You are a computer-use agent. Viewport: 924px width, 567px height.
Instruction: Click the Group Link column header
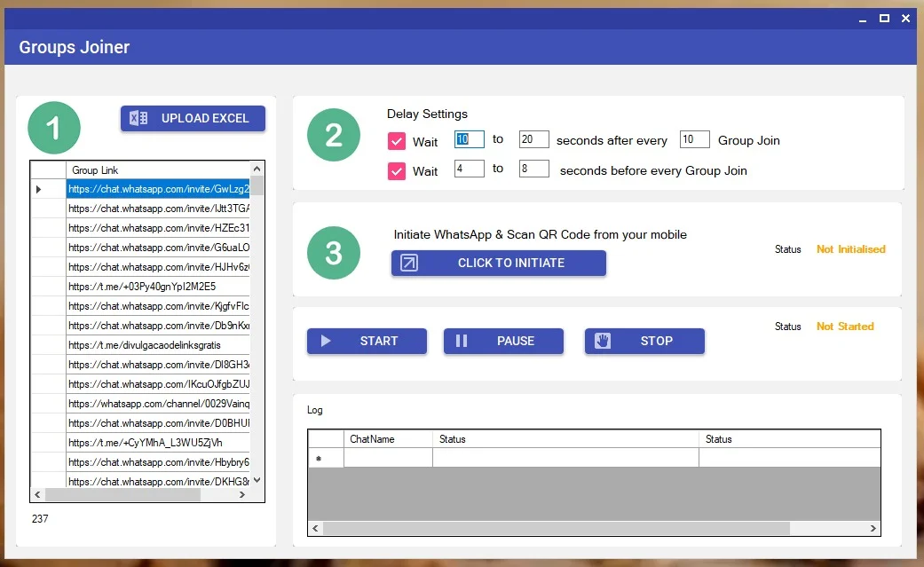pos(157,170)
